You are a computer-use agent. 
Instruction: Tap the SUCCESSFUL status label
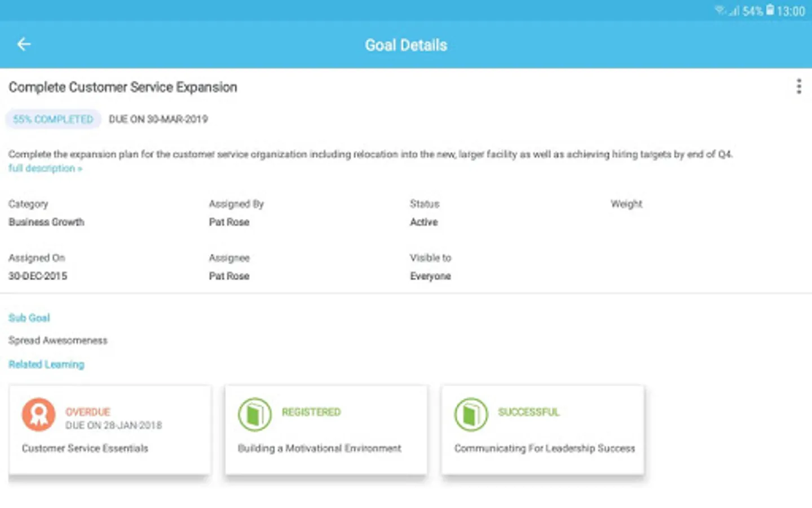528,412
